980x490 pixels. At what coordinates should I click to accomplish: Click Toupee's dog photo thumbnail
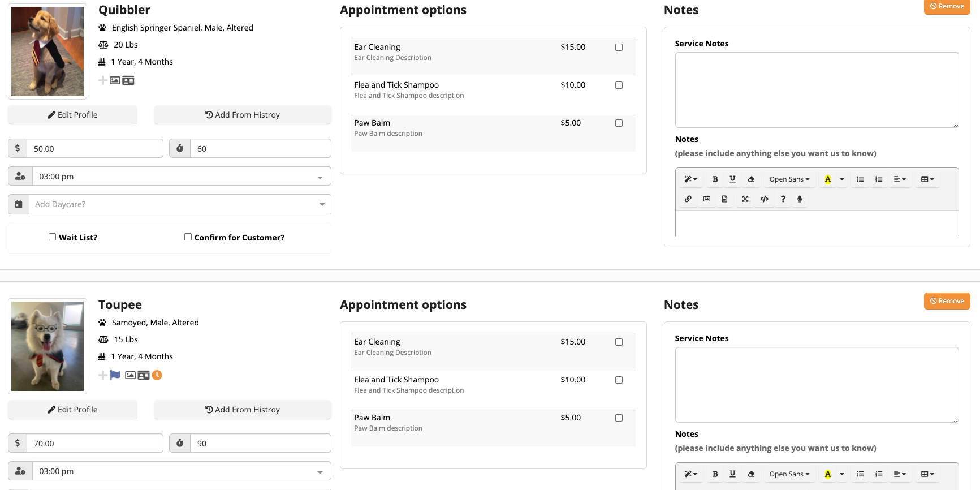pyautogui.click(x=48, y=346)
